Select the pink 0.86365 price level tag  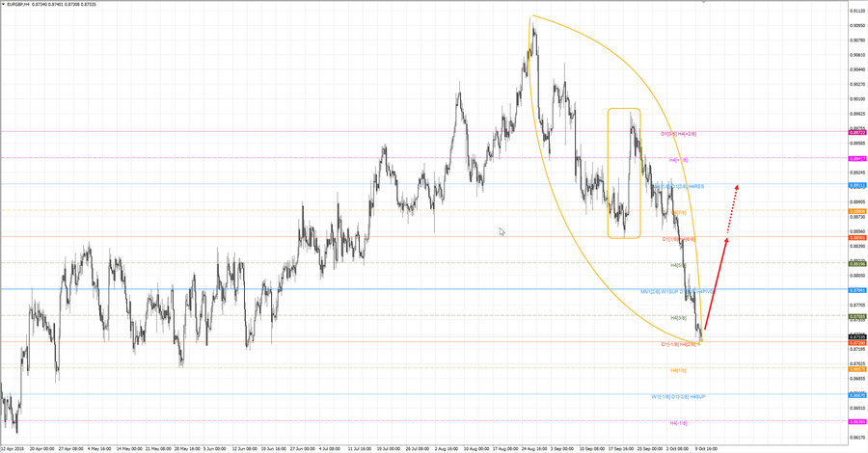click(x=857, y=421)
